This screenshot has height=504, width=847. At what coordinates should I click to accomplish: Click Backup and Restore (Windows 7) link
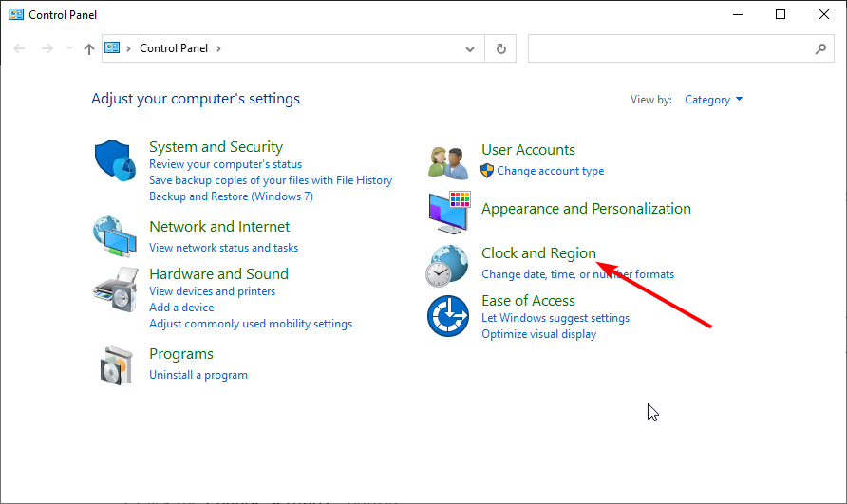231,196
